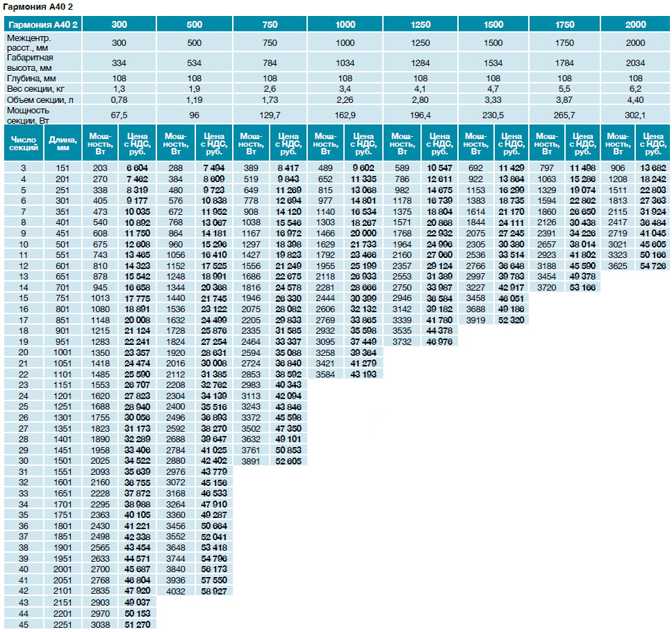Image resolution: width=672 pixels, height=632 pixels.
Task: Select the price cell 45 605
Action: [x=653, y=245]
